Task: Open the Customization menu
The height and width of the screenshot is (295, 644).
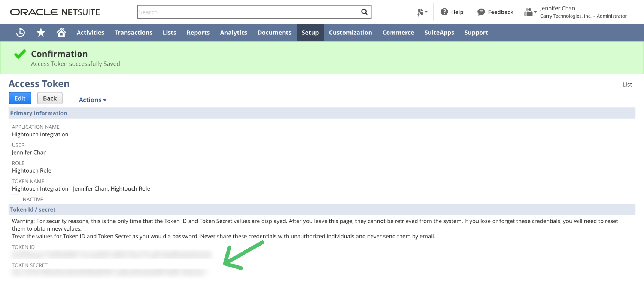Action: (350, 33)
